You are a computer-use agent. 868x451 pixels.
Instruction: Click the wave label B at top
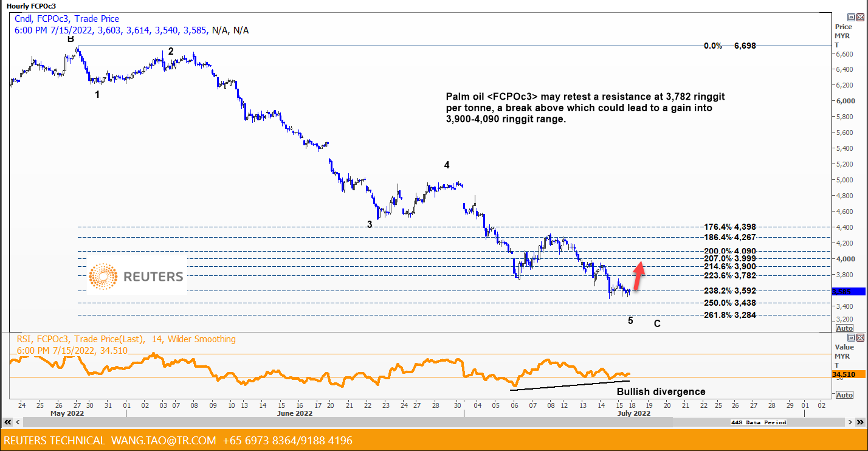[71, 39]
